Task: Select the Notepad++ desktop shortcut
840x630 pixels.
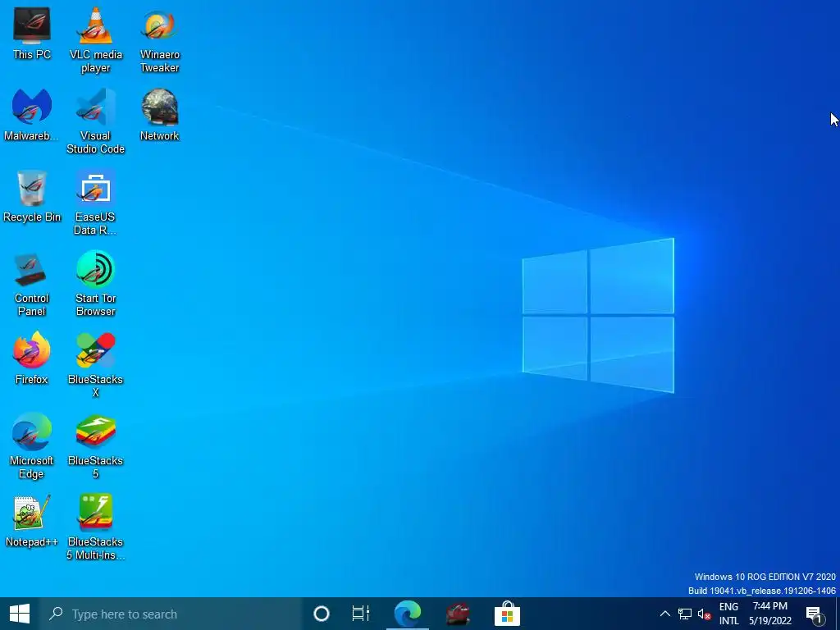Action: tap(32, 521)
